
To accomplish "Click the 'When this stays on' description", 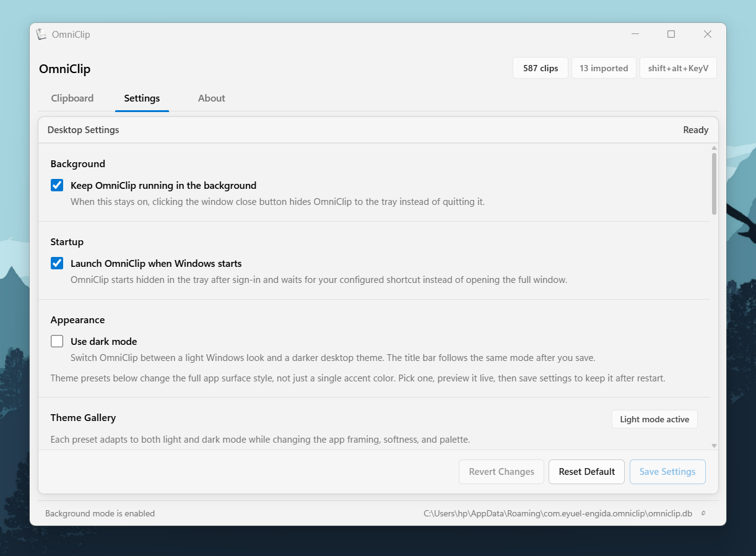I will (x=277, y=202).
